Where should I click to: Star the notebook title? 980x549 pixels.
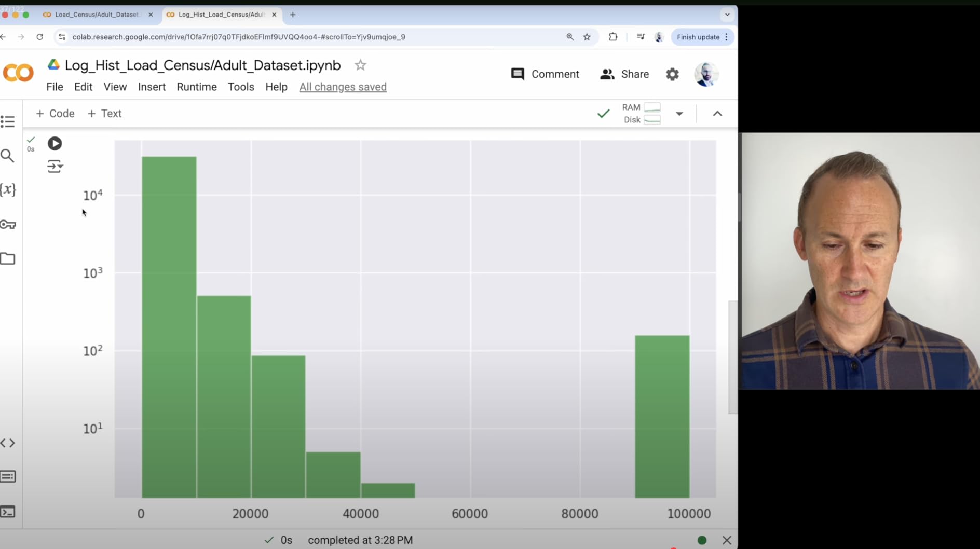click(x=360, y=65)
